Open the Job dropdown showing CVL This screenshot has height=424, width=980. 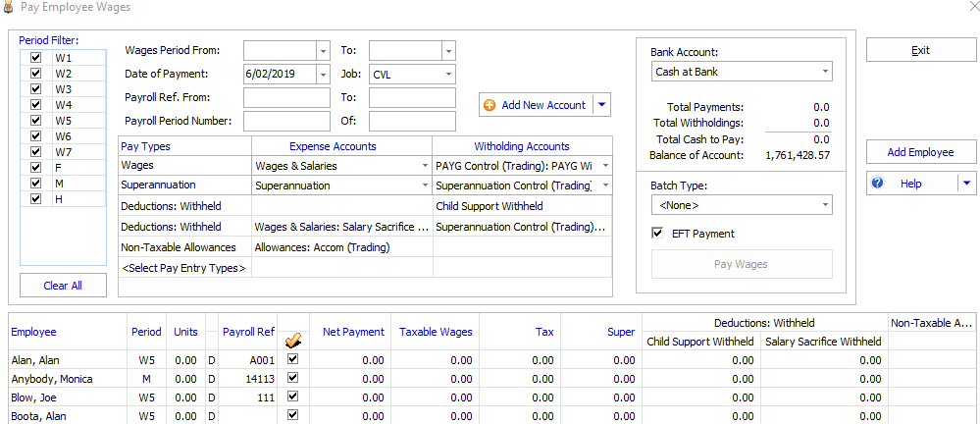pyautogui.click(x=448, y=75)
